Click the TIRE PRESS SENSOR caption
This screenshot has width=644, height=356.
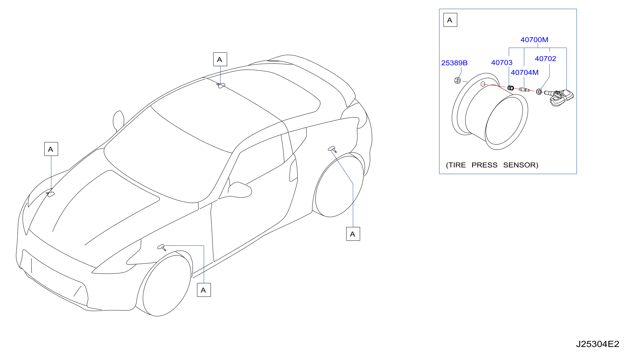[x=492, y=165]
